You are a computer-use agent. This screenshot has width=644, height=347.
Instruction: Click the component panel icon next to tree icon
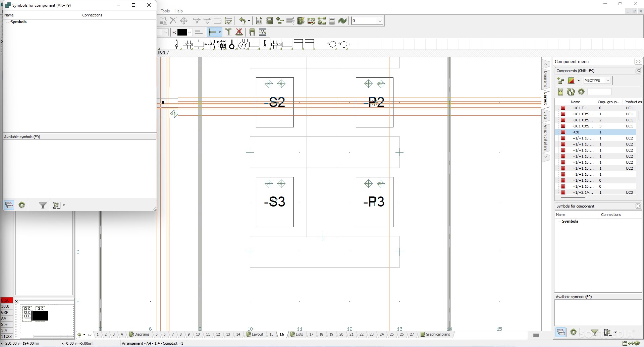(332, 21)
